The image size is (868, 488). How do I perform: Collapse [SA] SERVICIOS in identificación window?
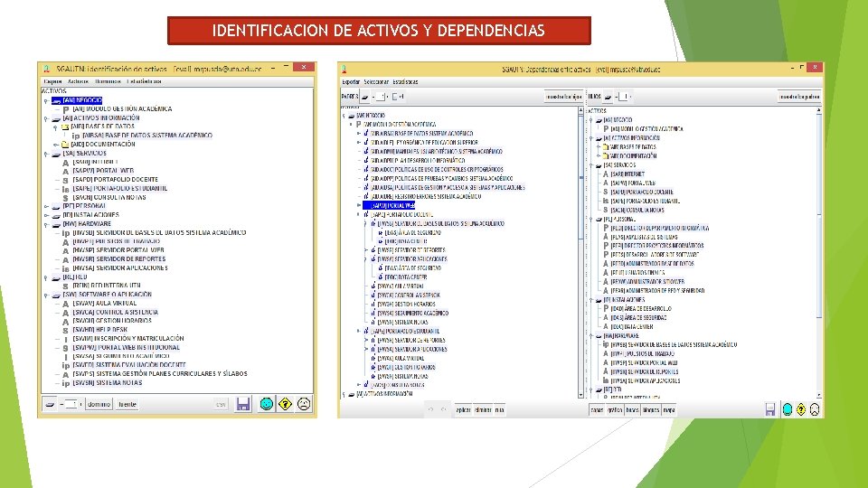(x=46, y=155)
